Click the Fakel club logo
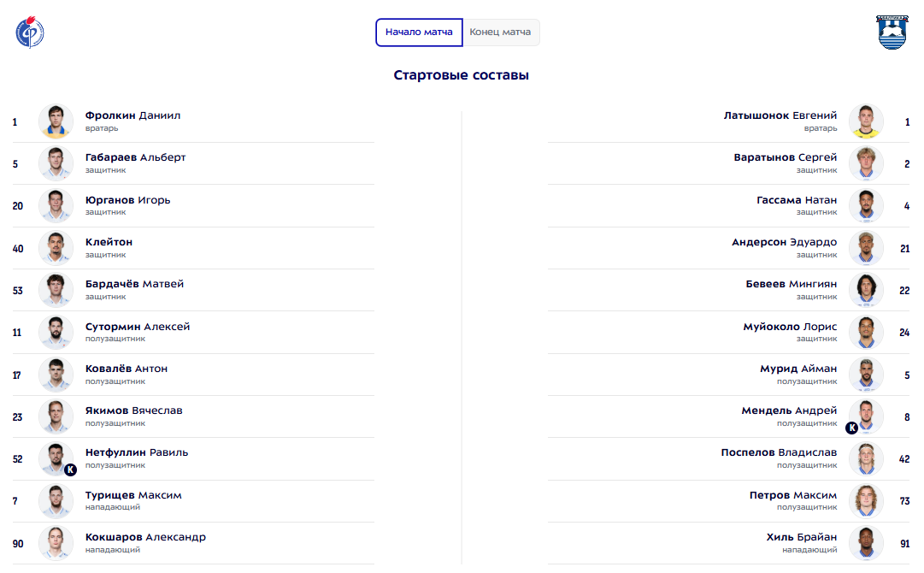Viewport: 924px width, 573px height. 30,32
